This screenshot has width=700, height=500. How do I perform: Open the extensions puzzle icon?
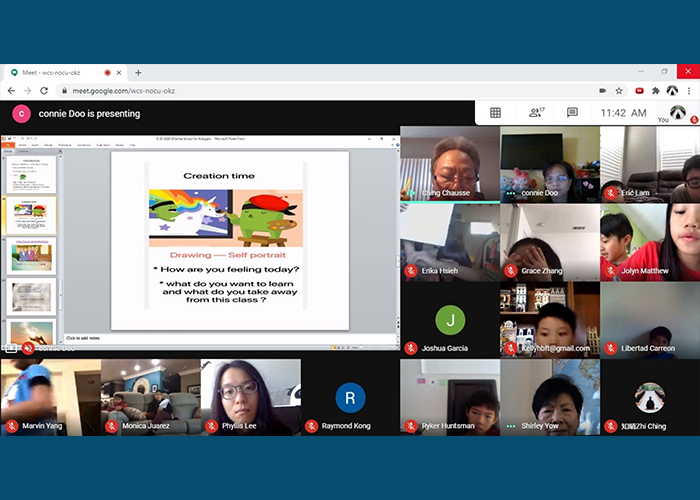click(655, 91)
